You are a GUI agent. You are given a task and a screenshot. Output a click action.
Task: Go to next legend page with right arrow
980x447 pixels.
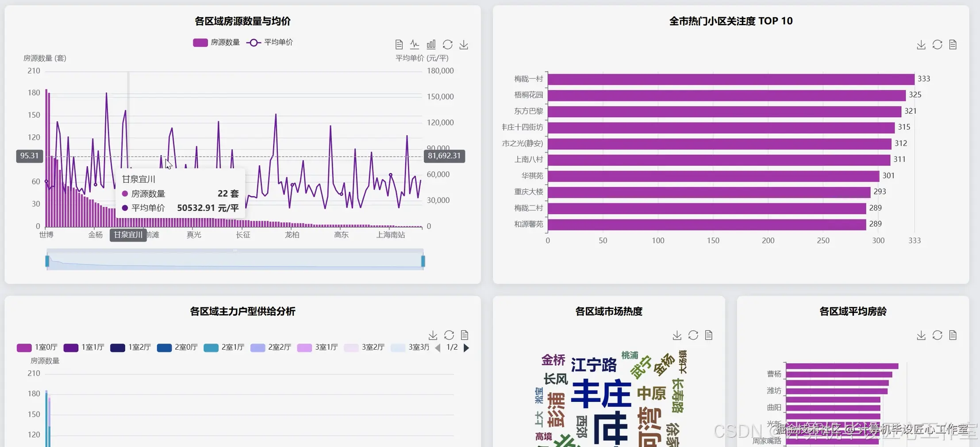pos(467,348)
